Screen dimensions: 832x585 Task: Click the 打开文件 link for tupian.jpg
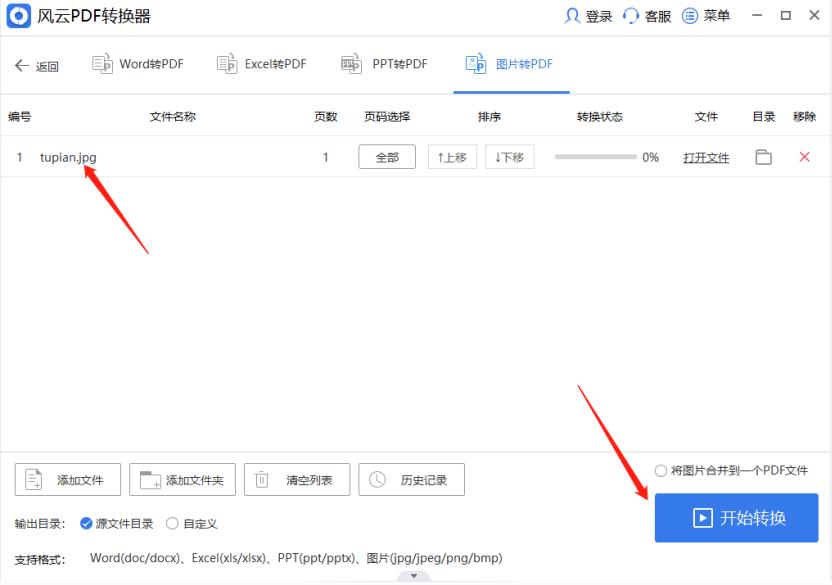[x=706, y=157]
